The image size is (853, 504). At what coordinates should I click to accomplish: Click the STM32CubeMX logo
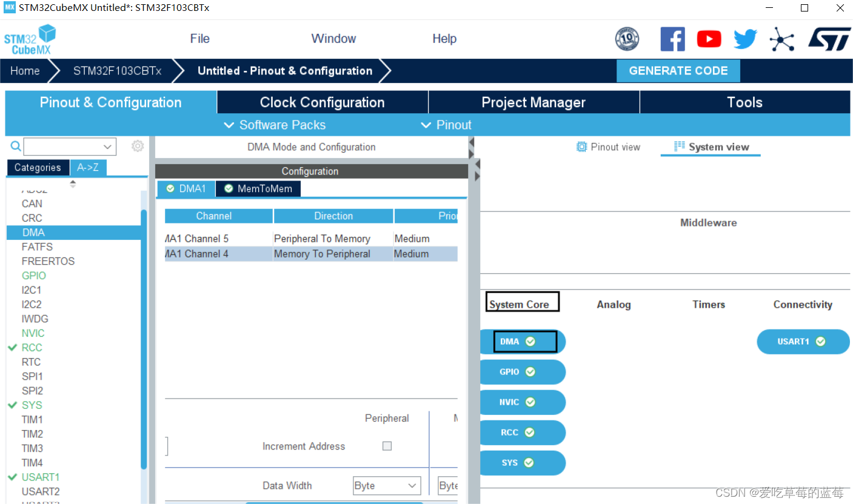pos(29,39)
